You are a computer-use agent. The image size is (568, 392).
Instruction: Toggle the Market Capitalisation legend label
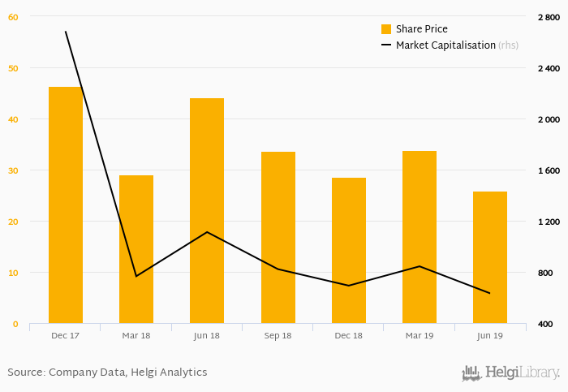[x=445, y=45]
